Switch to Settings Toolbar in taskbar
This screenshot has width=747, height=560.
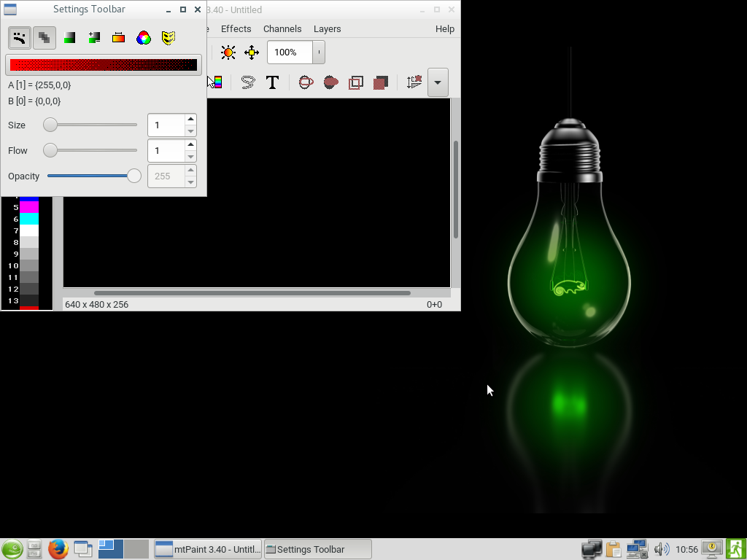(317, 549)
